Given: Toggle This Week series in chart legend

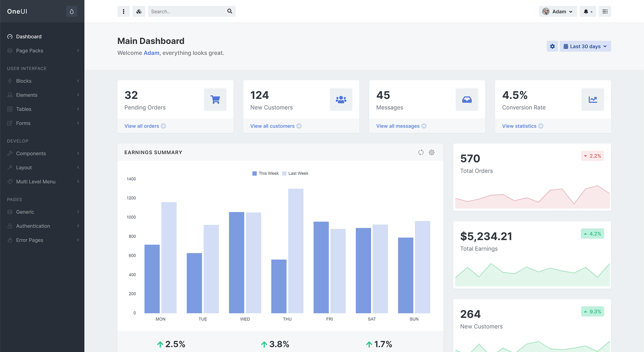Looking at the screenshot, I should [265, 174].
